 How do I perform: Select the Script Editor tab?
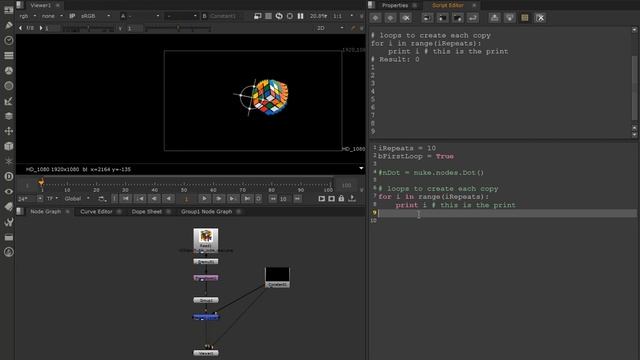(448, 5)
